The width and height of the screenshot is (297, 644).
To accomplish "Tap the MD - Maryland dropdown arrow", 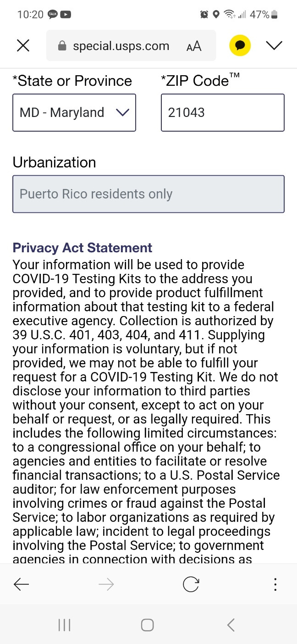I will click(x=122, y=112).
